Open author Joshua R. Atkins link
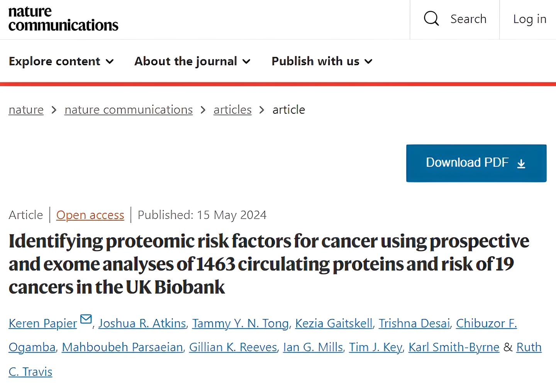This screenshot has height=392, width=556. coord(142,323)
